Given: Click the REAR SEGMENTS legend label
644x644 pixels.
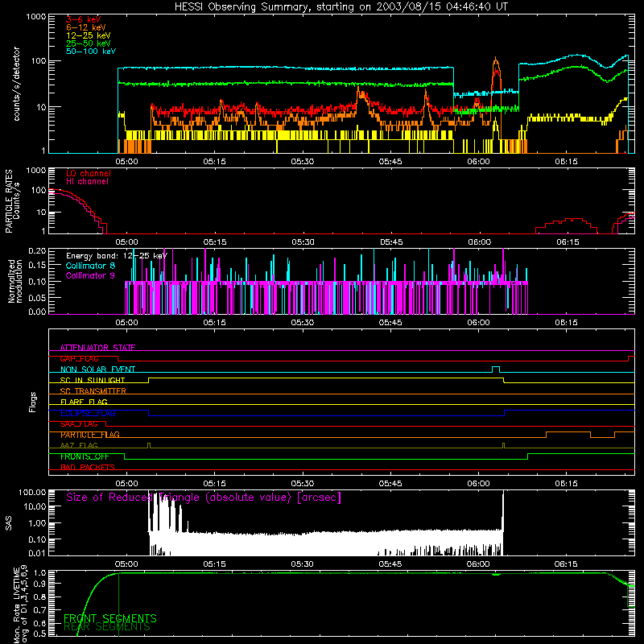Looking at the screenshot, I should [x=108, y=627].
